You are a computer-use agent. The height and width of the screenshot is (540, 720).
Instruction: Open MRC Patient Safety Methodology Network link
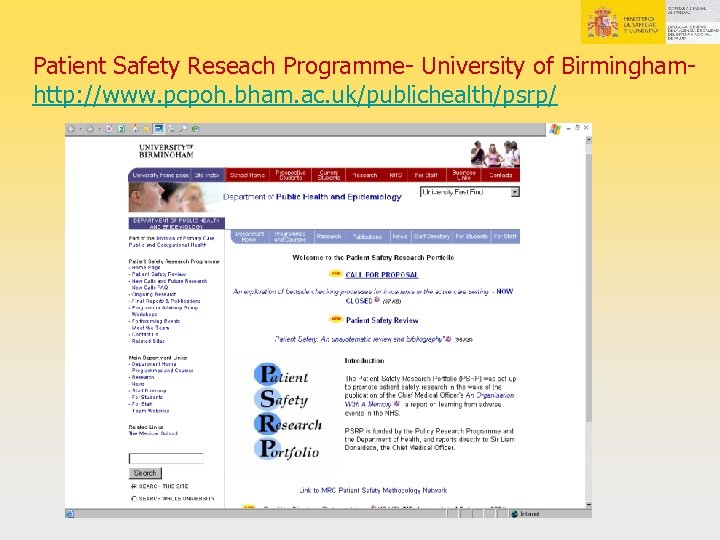pos(373,490)
